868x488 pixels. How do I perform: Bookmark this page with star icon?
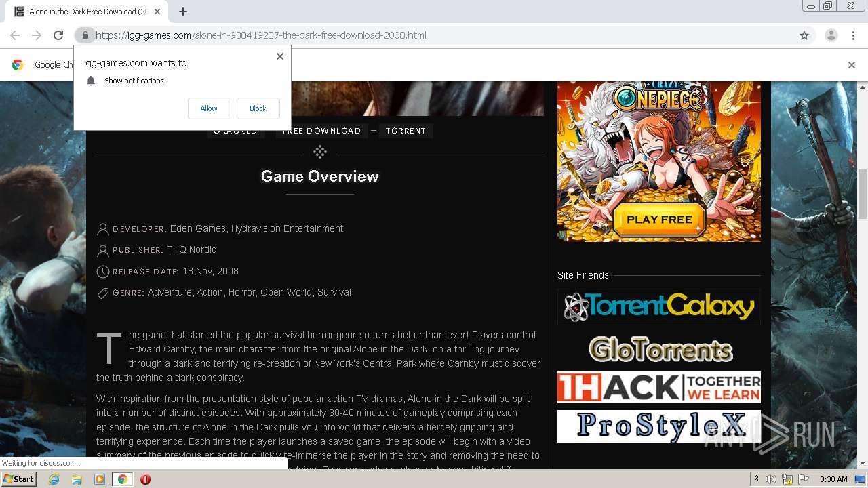pos(804,35)
